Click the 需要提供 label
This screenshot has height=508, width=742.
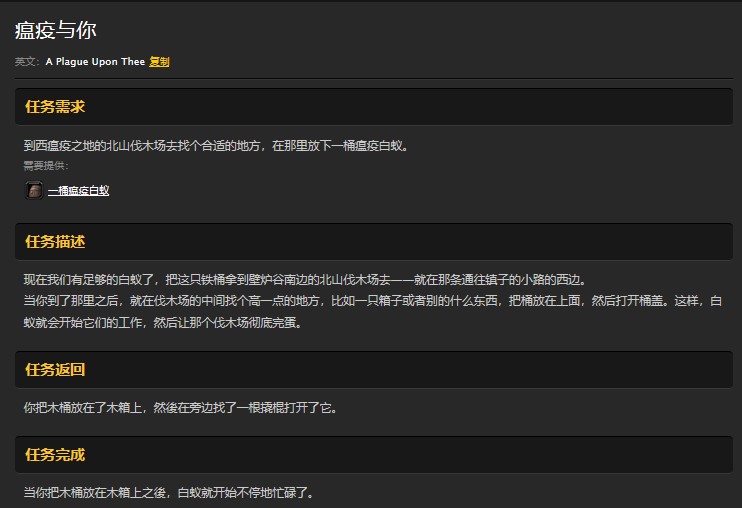[45, 165]
